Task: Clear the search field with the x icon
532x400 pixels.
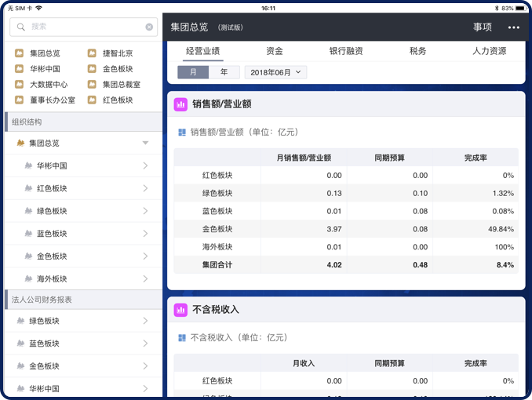Action: 149,27
